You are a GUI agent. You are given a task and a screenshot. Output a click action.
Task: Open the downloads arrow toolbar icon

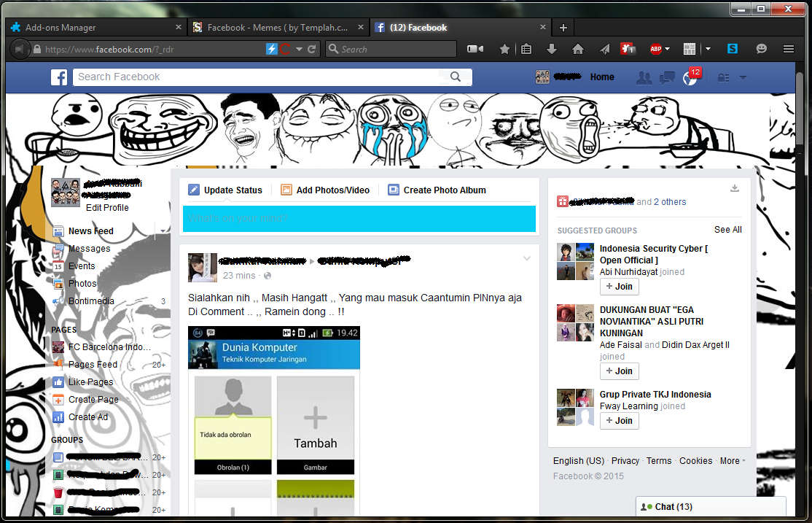[x=552, y=50]
